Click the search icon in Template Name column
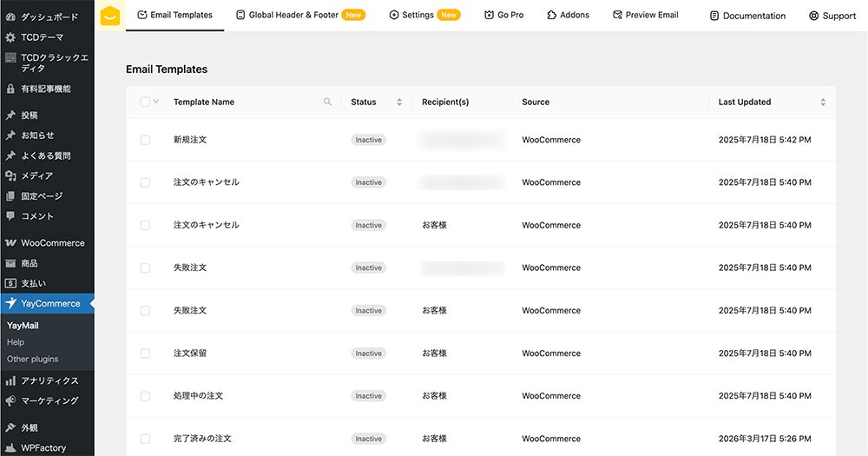 (x=327, y=102)
